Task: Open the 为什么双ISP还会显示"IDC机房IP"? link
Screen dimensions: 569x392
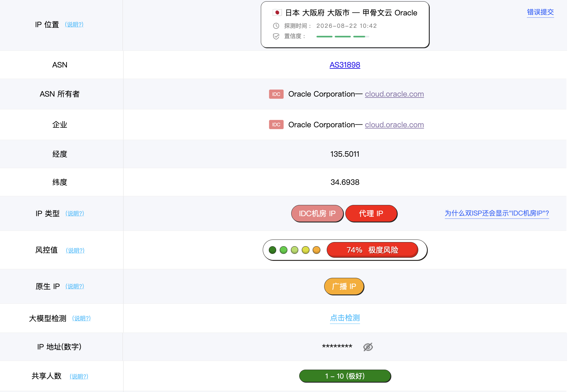Action: click(x=497, y=213)
